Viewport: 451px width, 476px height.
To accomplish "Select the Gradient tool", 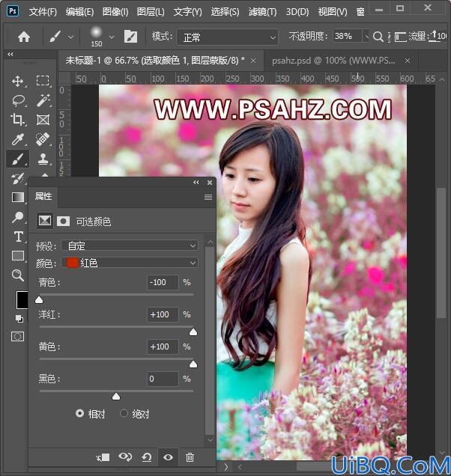I will pyautogui.click(x=18, y=198).
